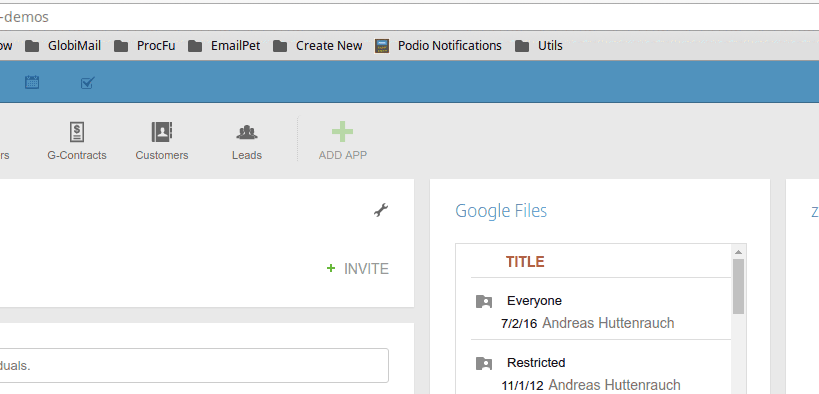The height and width of the screenshot is (394, 819).
Task: Open the tasks checkmark icon in header
Action: tap(87, 83)
